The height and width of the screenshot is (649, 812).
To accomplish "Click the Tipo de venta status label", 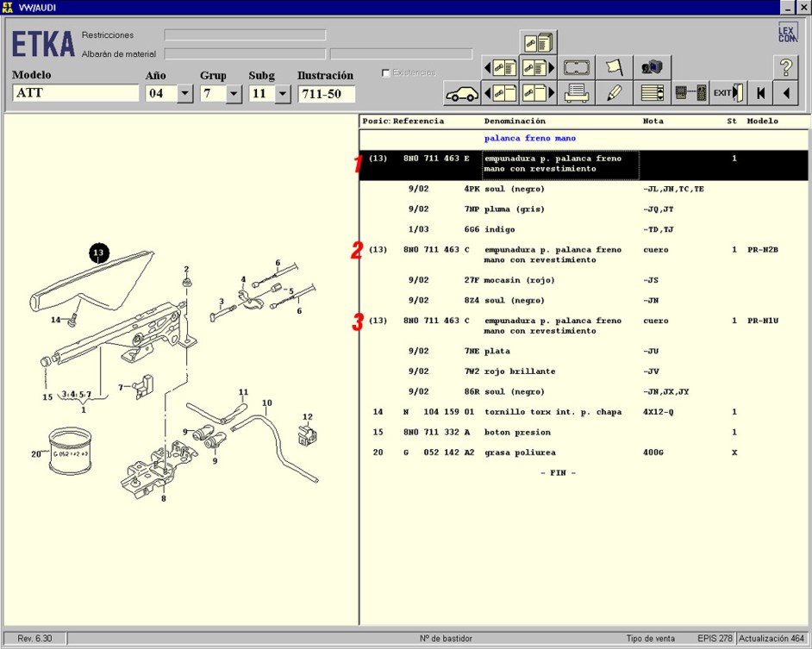I will click(x=651, y=638).
